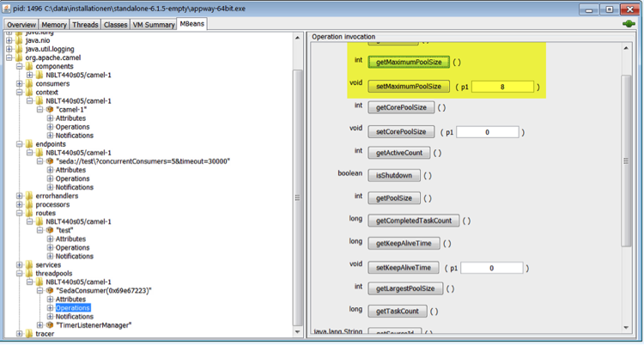The height and width of the screenshot is (345, 644).
Task: Click the seda endpoint MBean icon
Action: tap(50, 161)
